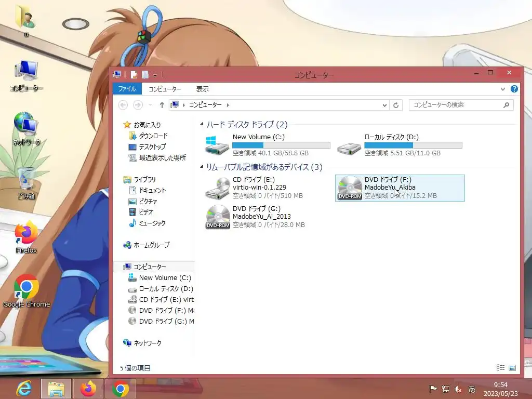Go up one folder level

[162, 105]
